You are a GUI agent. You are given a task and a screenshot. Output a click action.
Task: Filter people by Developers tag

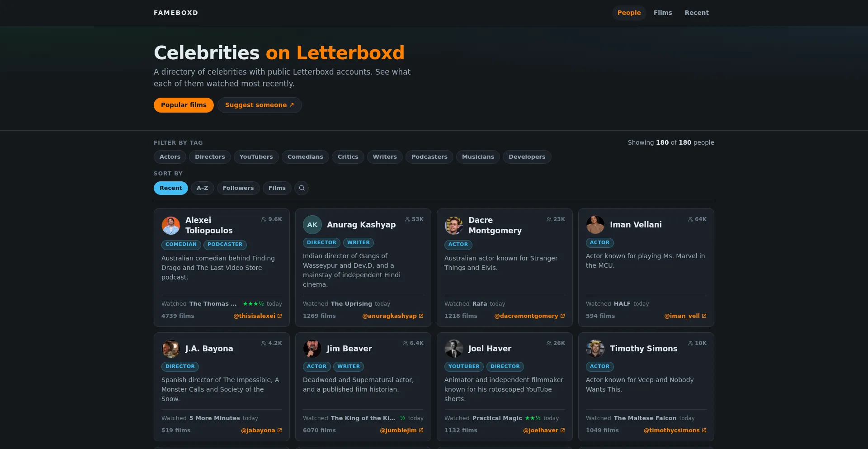[527, 157]
